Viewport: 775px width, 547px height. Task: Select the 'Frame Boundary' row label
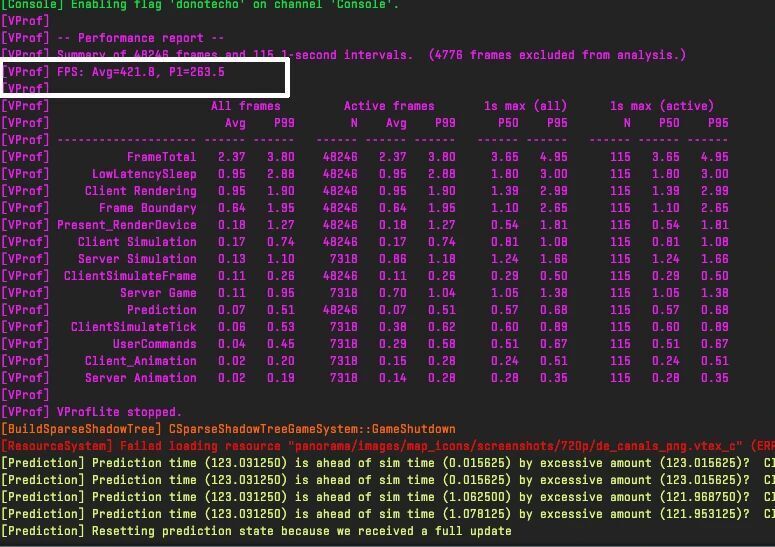click(x=148, y=208)
